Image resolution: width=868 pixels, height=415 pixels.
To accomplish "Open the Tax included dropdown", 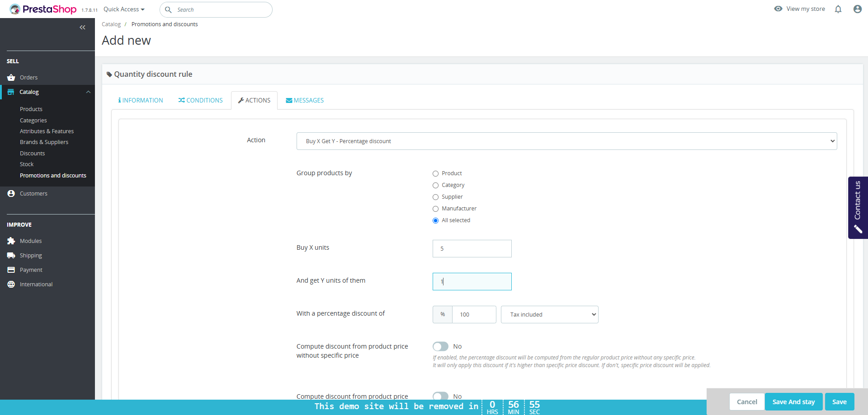I will [x=549, y=315].
